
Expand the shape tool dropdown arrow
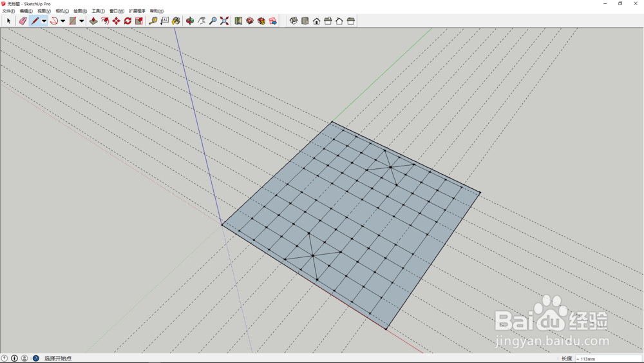82,21
